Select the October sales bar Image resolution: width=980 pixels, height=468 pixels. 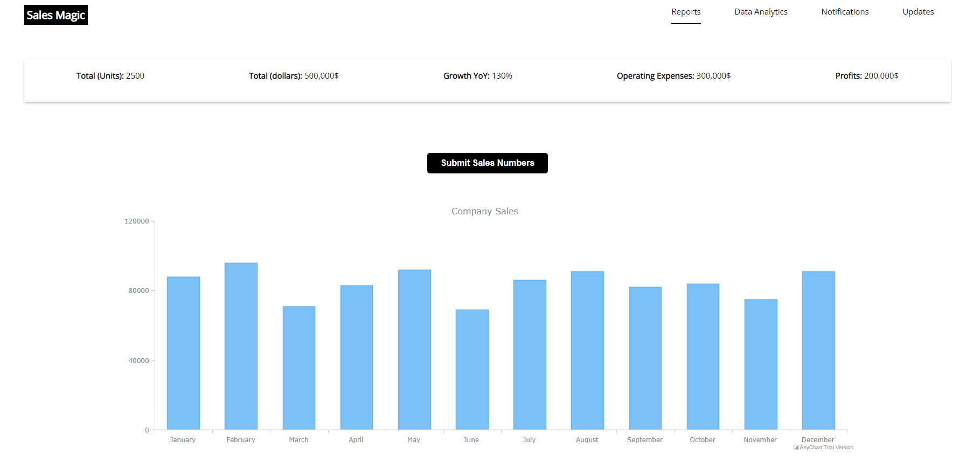(703, 357)
